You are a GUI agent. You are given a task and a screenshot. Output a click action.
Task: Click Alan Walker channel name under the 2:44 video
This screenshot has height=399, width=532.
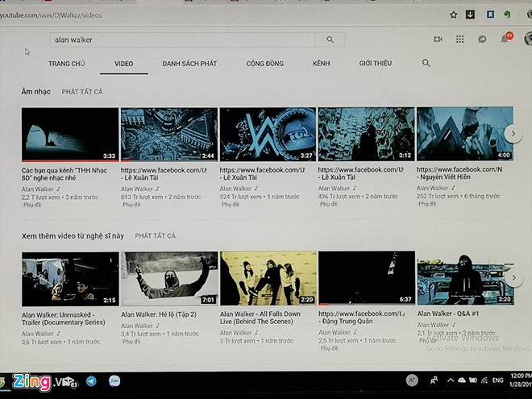[137, 189]
